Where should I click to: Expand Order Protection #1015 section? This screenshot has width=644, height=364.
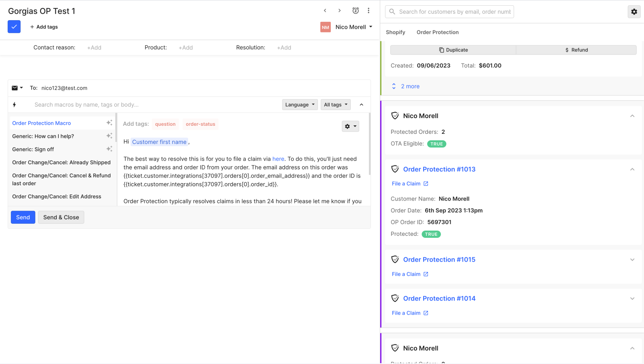coord(632,260)
